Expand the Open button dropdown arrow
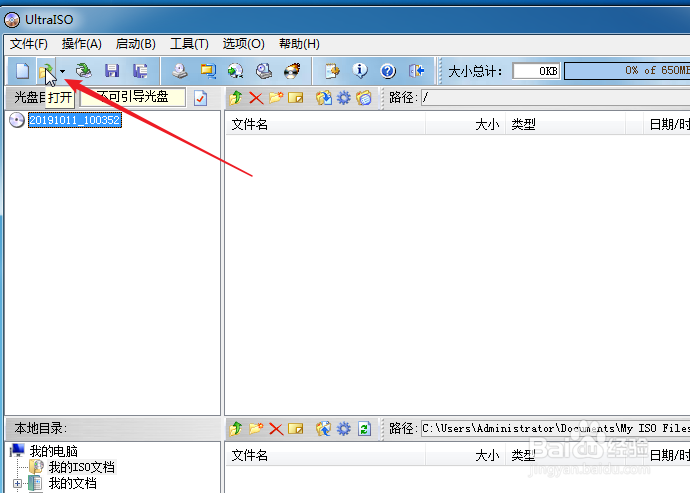690x493 pixels. 62,71
